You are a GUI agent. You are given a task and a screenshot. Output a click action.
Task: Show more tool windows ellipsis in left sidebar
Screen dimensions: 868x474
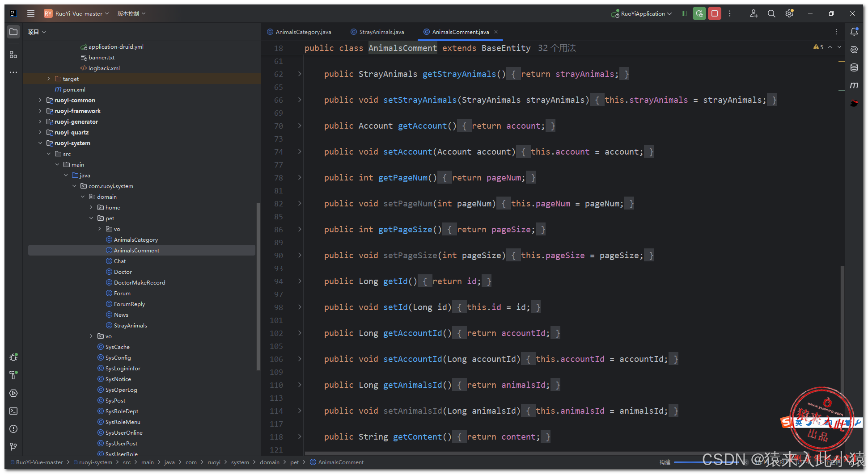point(13,72)
